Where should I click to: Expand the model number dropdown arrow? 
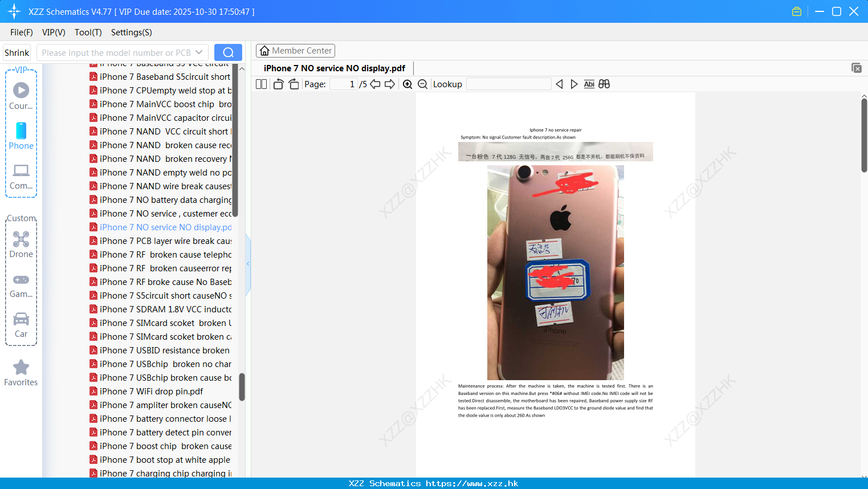pyautogui.click(x=199, y=52)
